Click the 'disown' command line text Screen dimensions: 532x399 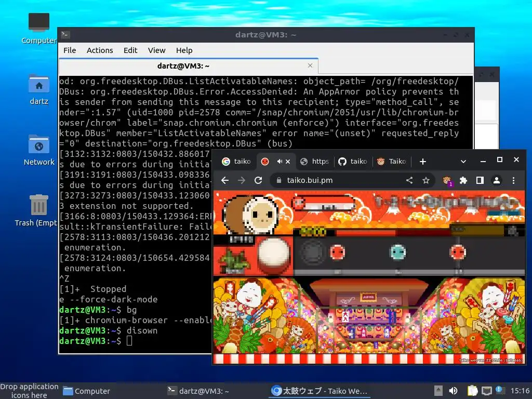pyautogui.click(x=142, y=330)
